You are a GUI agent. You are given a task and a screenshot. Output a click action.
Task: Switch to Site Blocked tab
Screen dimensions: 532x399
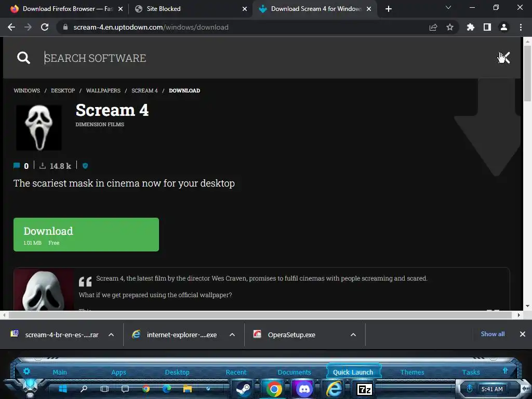tap(164, 9)
